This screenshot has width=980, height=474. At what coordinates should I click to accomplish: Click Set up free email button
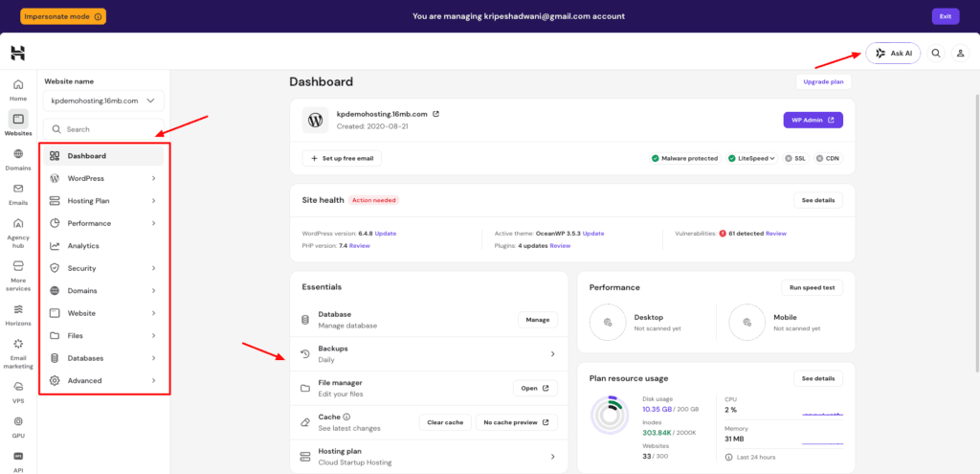pos(342,159)
